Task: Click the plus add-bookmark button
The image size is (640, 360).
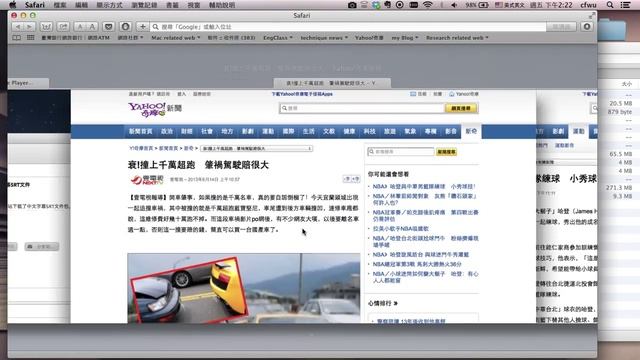Action: point(142,27)
